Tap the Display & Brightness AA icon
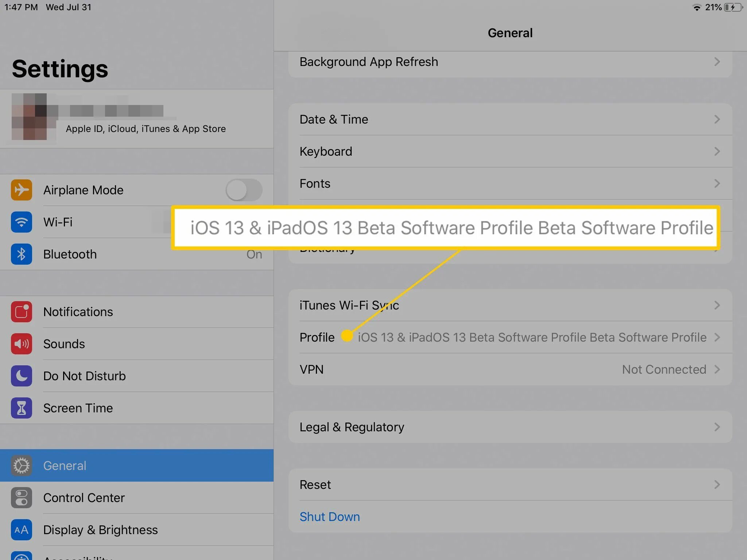 [x=21, y=530]
